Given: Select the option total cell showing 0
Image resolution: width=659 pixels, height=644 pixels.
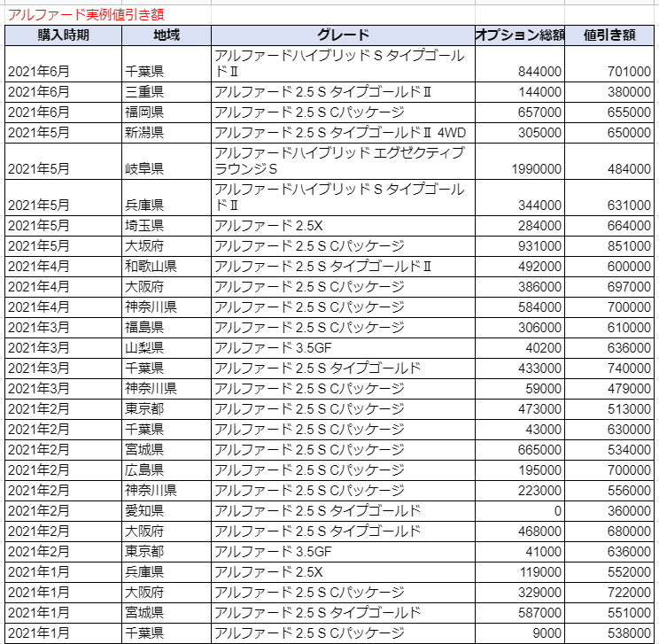Looking at the screenshot, I should [x=520, y=511].
